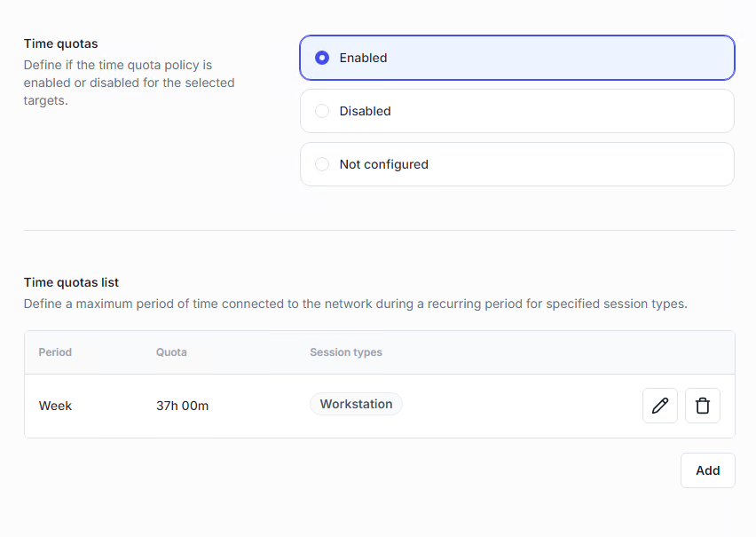Choose the Not configured radio button

(x=322, y=164)
